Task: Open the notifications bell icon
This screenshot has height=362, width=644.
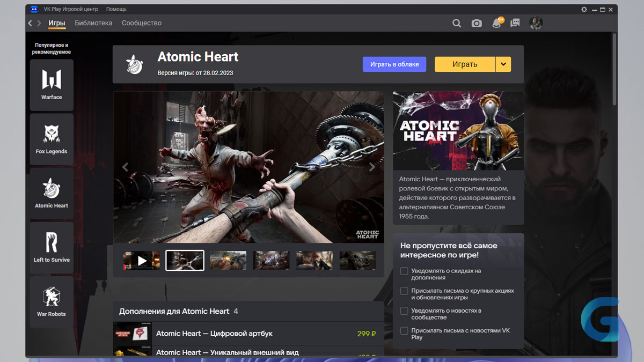Action: [x=497, y=23]
